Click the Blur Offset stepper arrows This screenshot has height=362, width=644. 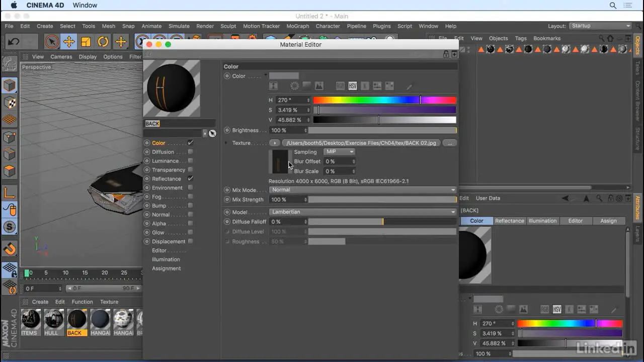click(x=354, y=161)
